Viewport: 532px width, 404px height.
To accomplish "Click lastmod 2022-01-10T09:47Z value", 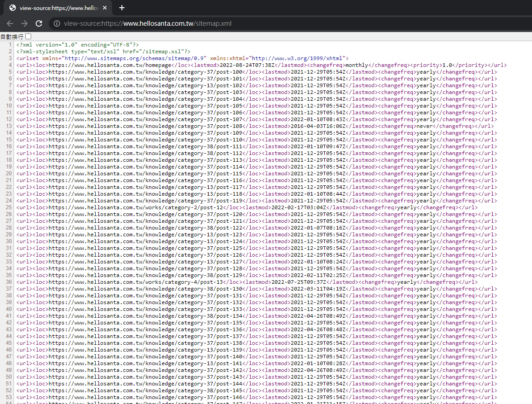I will [x=318, y=147].
